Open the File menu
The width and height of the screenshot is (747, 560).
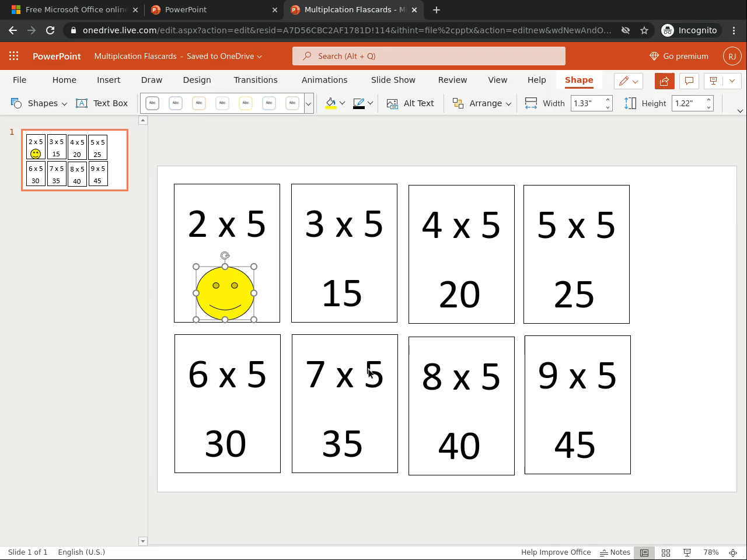[19, 80]
